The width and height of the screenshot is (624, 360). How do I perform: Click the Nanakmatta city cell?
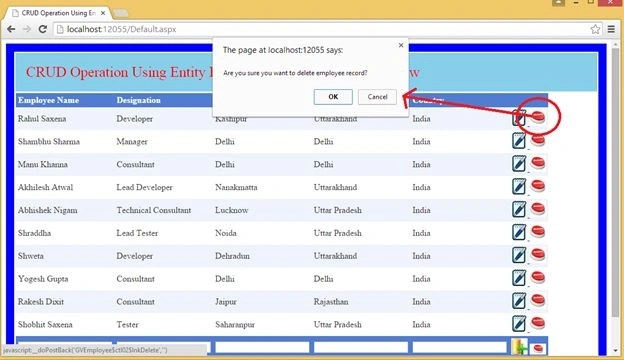[236, 187]
